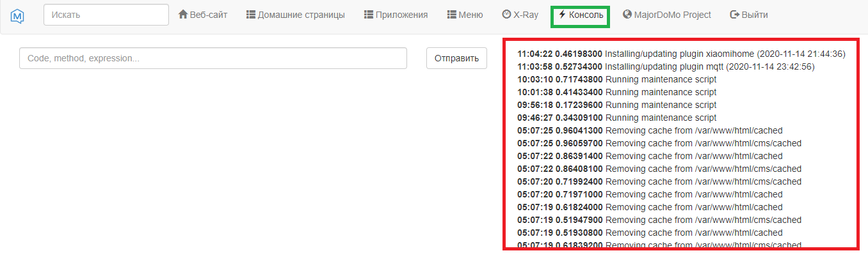
Task: Focus the Искать search field
Action: (106, 15)
